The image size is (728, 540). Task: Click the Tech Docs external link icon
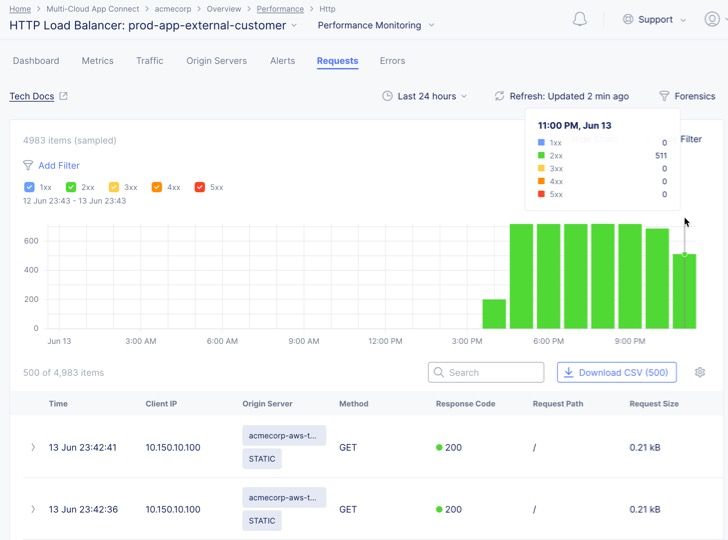click(64, 96)
